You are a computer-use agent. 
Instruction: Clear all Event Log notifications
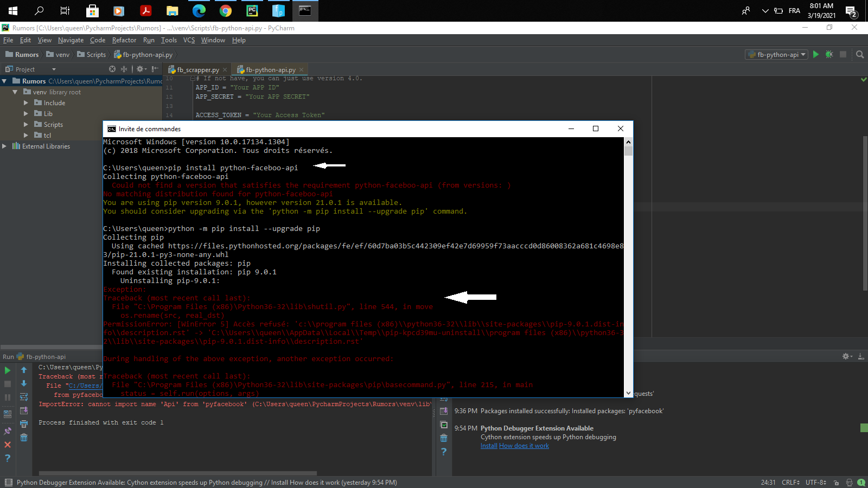[x=444, y=438]
